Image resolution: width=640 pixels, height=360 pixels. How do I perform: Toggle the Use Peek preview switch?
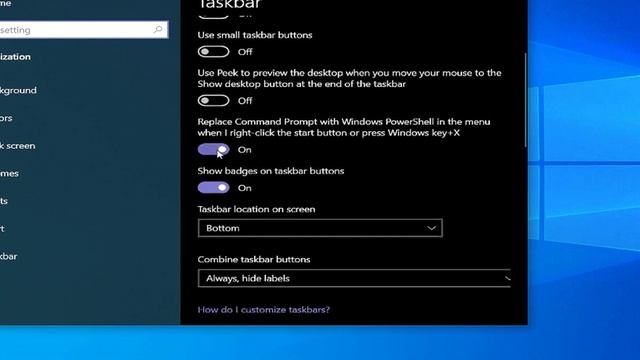point(213,100)
